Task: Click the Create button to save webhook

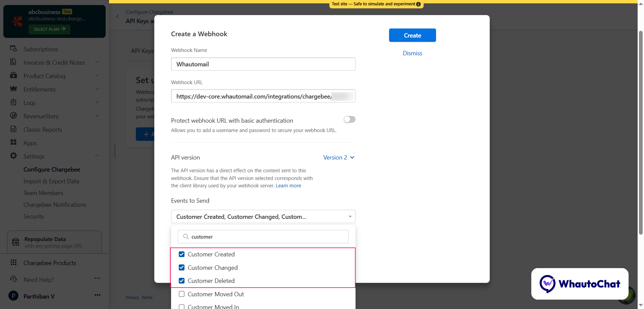Action: click(412, 35)
